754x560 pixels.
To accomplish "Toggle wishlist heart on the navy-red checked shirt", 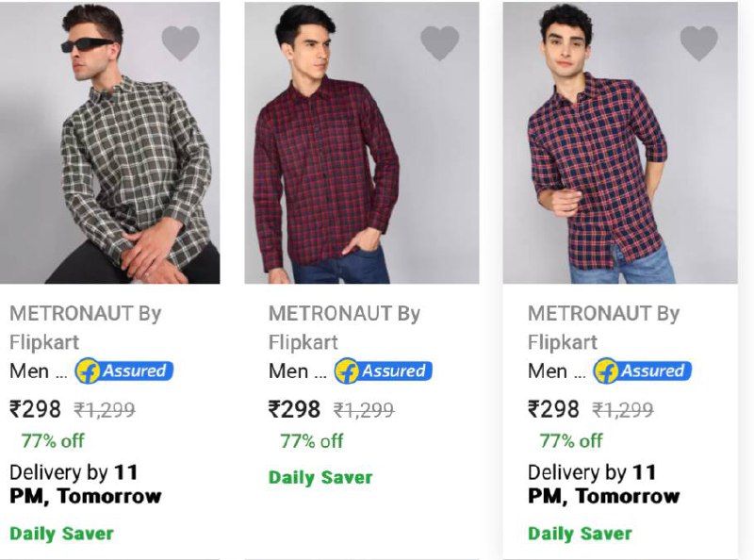I will pyautogui.click(x=698, y=42).
